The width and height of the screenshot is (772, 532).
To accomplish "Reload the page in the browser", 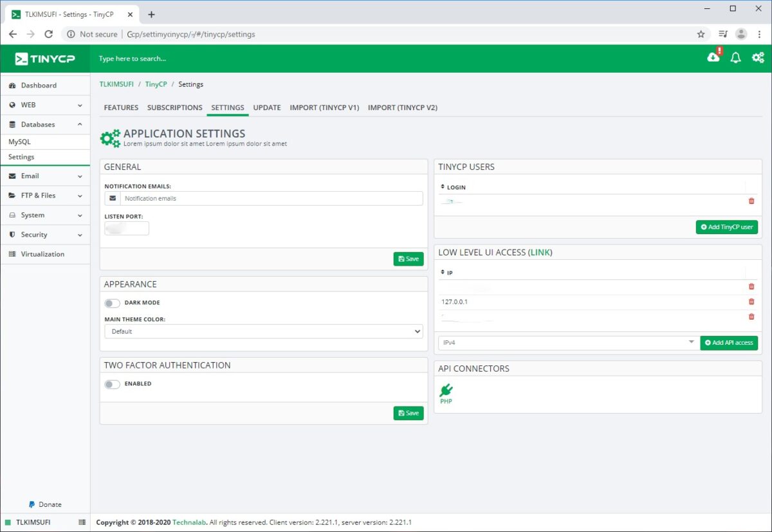I will [x=48, y=34].
